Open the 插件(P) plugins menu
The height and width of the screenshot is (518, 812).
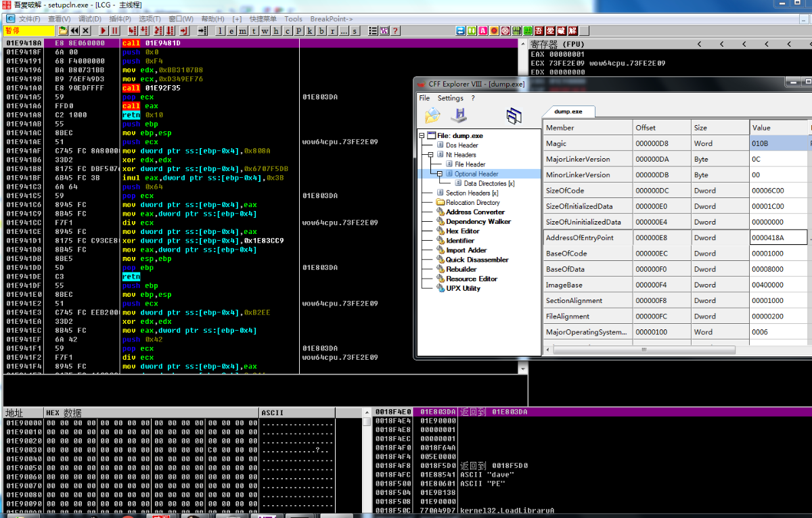(x=120, y=19)
